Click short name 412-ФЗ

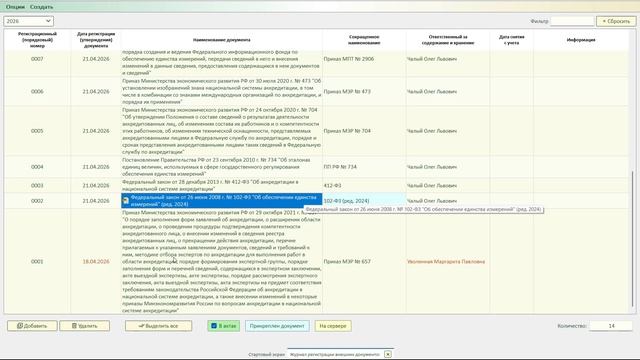pos(332,185)
